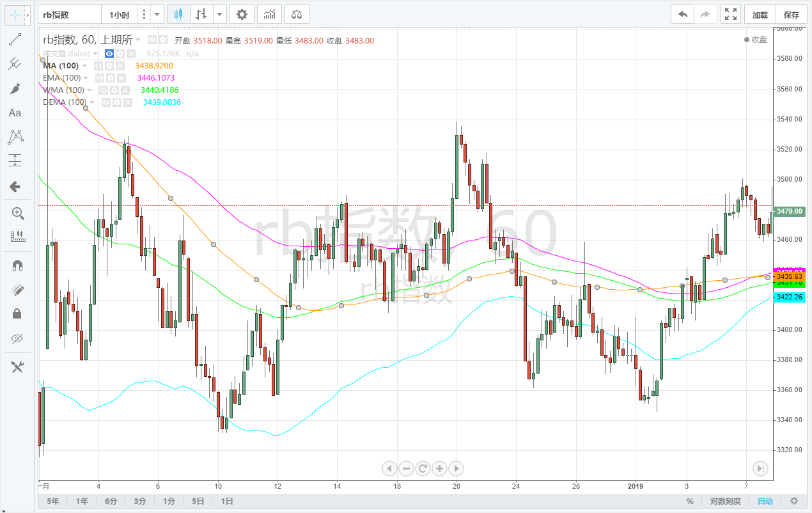Select the 1年 time range
The width and height of the screenshot is (812, 513).
pyautogui.click(x=82, y=501)
